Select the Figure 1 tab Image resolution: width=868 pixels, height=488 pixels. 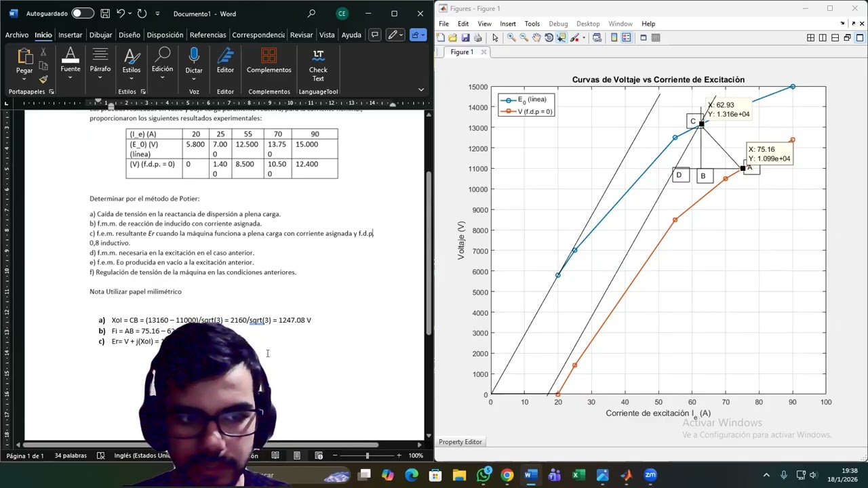point(462,52)
